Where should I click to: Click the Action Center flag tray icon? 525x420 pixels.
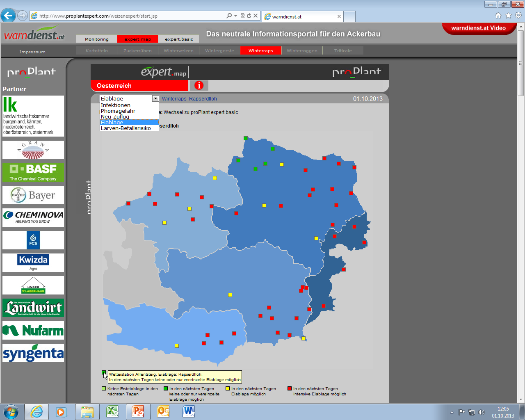462,412
